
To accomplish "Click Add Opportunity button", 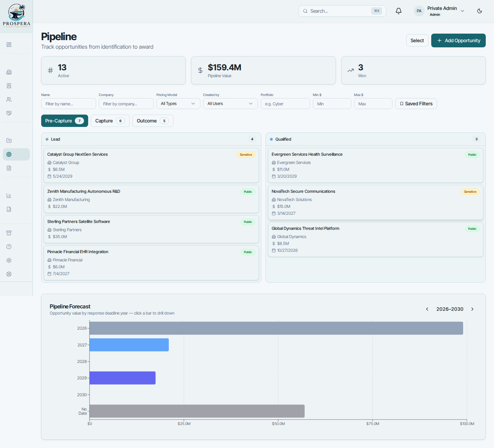I will 458,40.
